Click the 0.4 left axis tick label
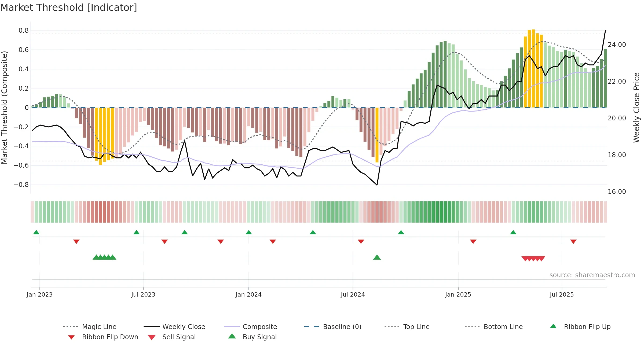Screen dimensions: 644x362 click(24, 69)
